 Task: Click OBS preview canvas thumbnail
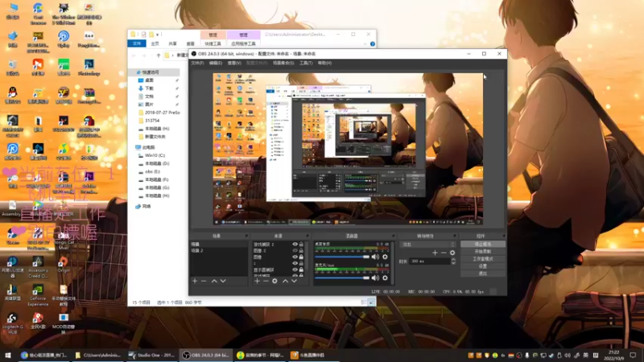tap(348, 149)
